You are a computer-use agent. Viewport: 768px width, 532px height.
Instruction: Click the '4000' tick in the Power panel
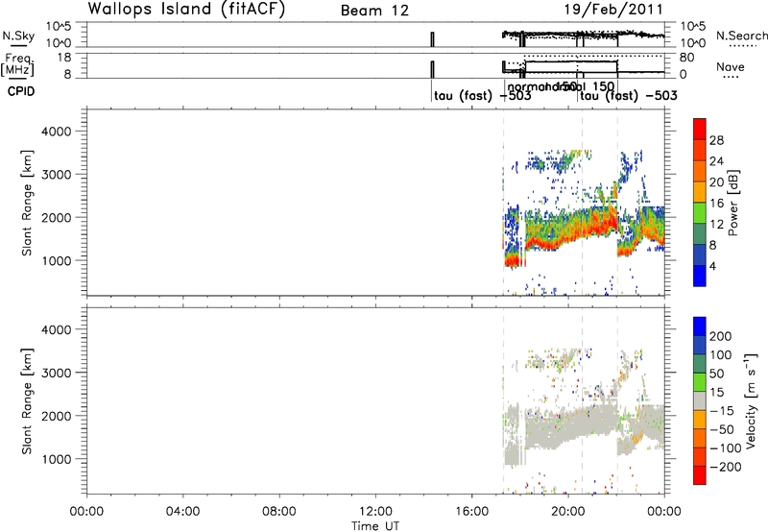click(56, 132)
